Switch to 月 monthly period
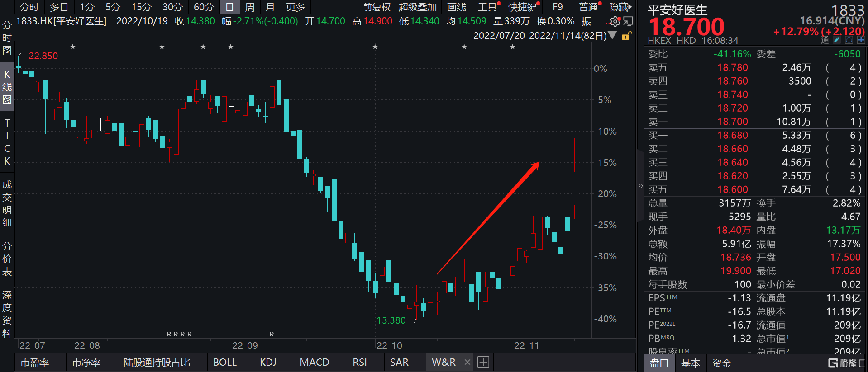The width and height of the screenshot is (868, 372). 270,7
